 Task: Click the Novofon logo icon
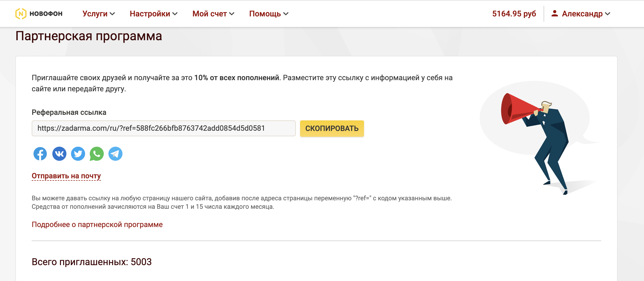tap(21, 14)
